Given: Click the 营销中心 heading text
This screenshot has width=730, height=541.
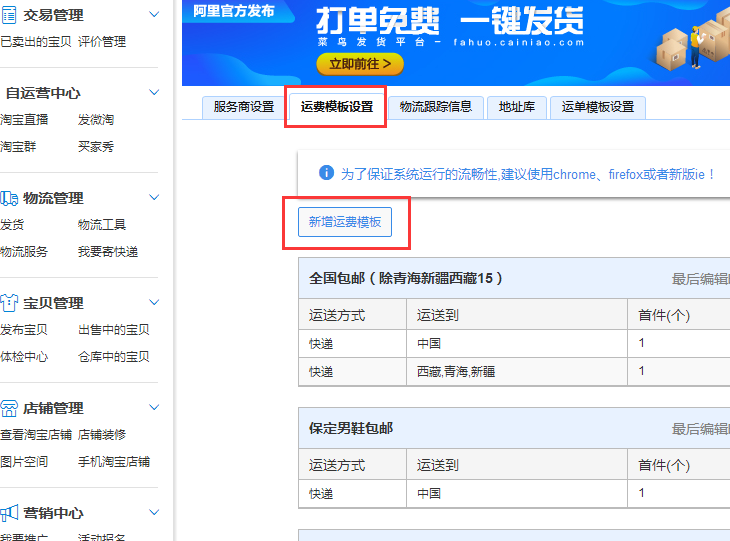Looking at the screenshot, I should click(54, 513).
